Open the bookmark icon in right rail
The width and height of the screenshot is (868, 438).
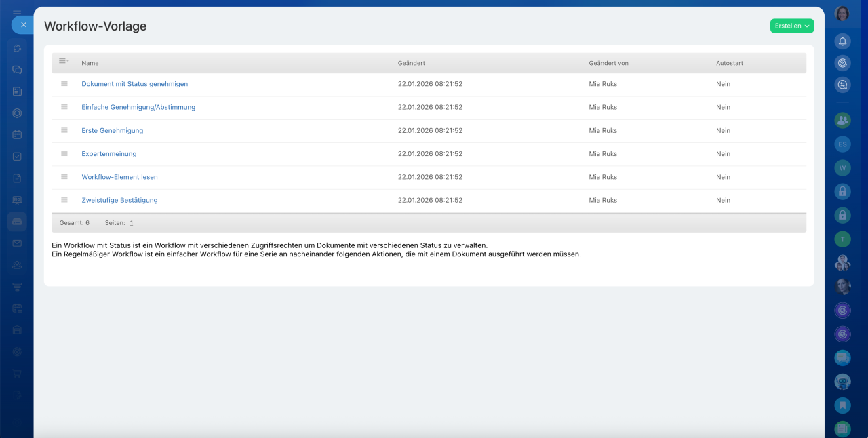(x=842, y=405)
